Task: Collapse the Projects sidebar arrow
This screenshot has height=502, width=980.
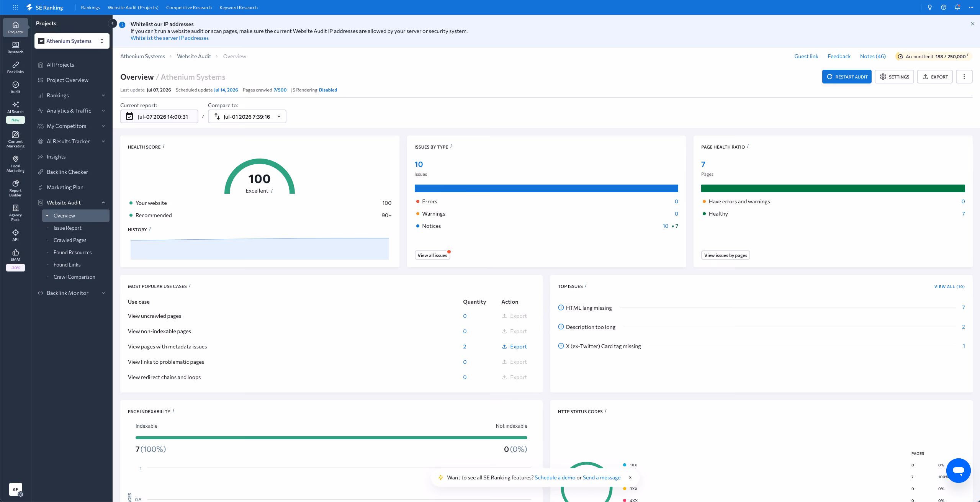Action: click(113, 23)
